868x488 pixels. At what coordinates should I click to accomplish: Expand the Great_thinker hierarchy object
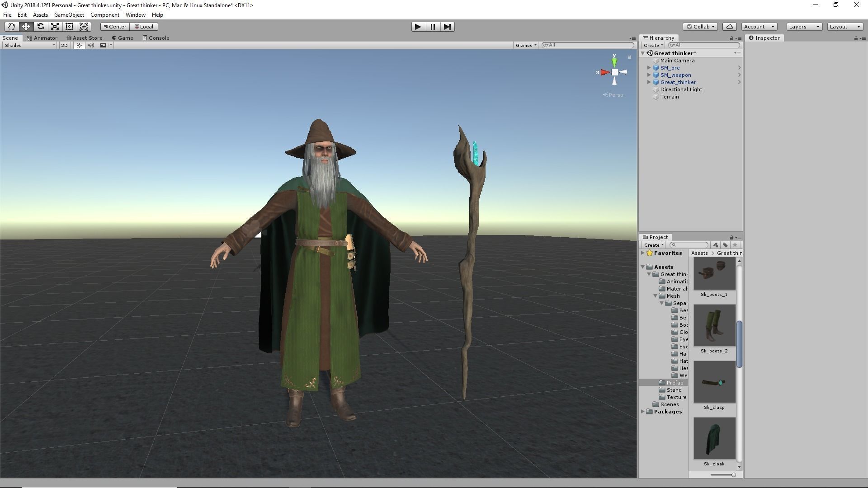click(649, 82)
